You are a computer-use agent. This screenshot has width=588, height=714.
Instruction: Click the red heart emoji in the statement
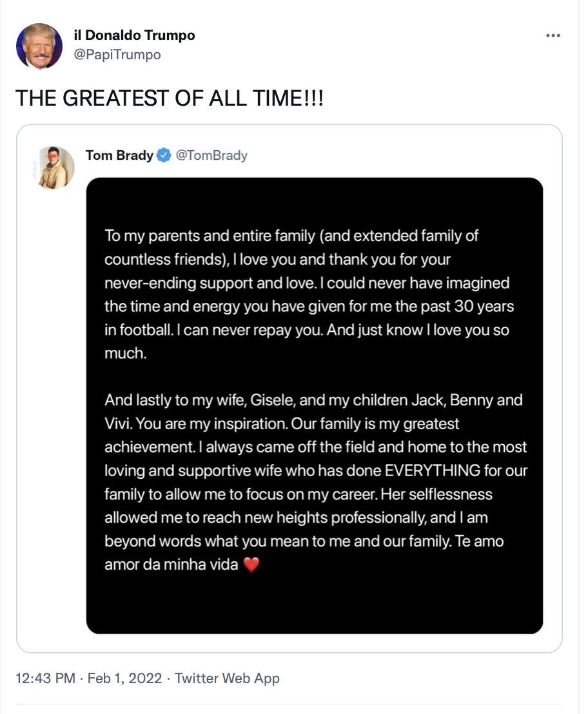(251, 564)
